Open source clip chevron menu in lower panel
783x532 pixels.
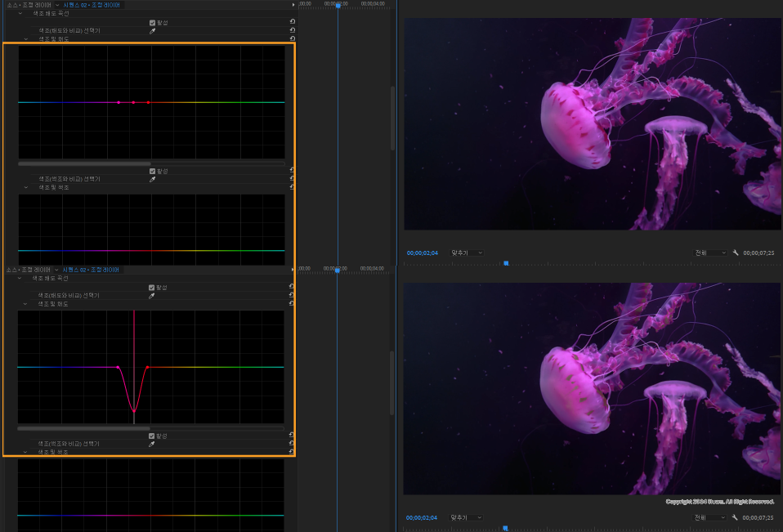57,270
